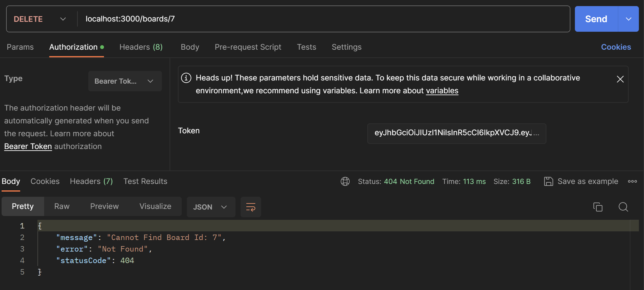This screenshot has width=644, height=290.
Task: Follow the variables link in the banner
Action: [442, 91]
